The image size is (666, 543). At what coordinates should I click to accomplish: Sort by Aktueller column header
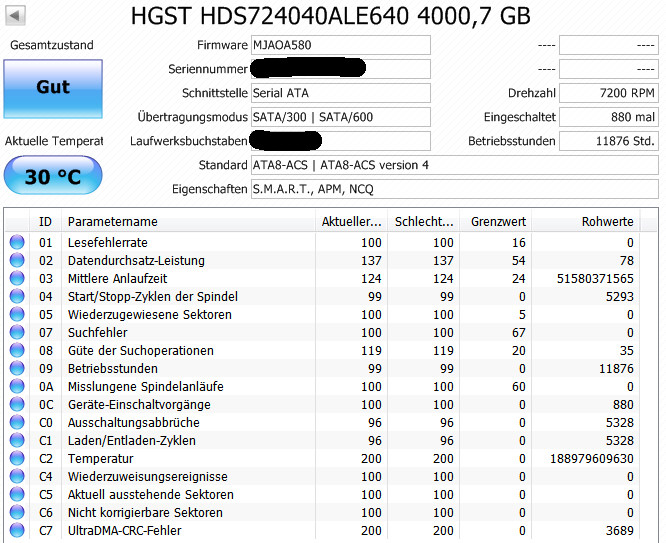(351, 221)
